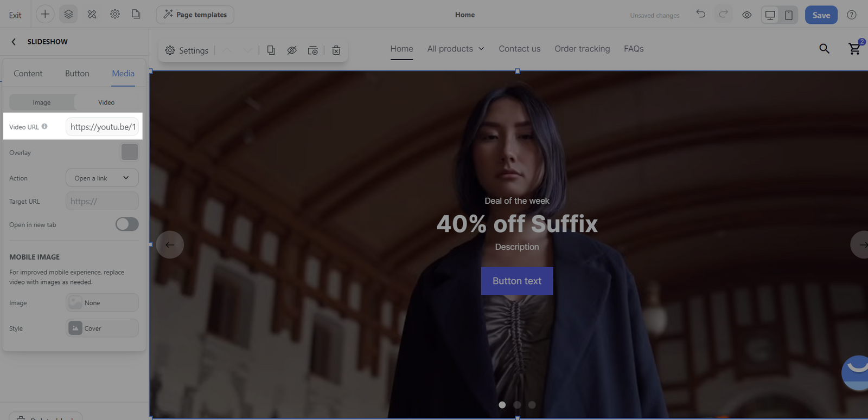Click the Target URL field
This screenshot has width=868, height=420.
point(102,201)
